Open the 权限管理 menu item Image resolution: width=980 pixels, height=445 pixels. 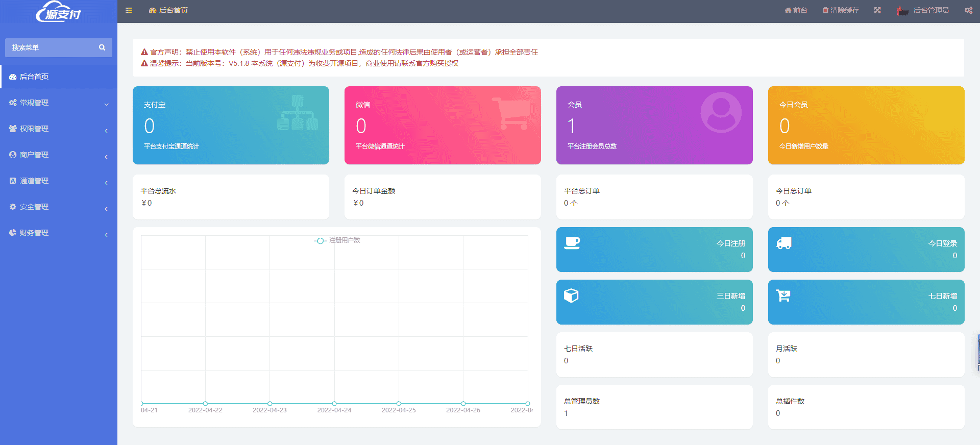[59, 129]
